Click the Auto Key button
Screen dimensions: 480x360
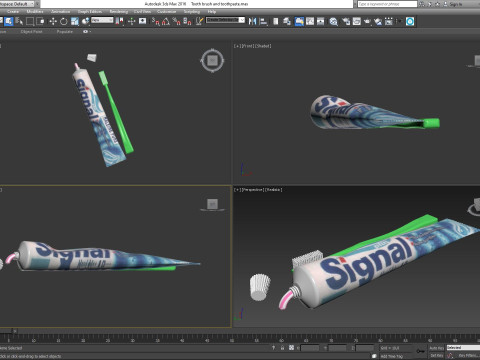pyautogui.click(x=436, y=348)
